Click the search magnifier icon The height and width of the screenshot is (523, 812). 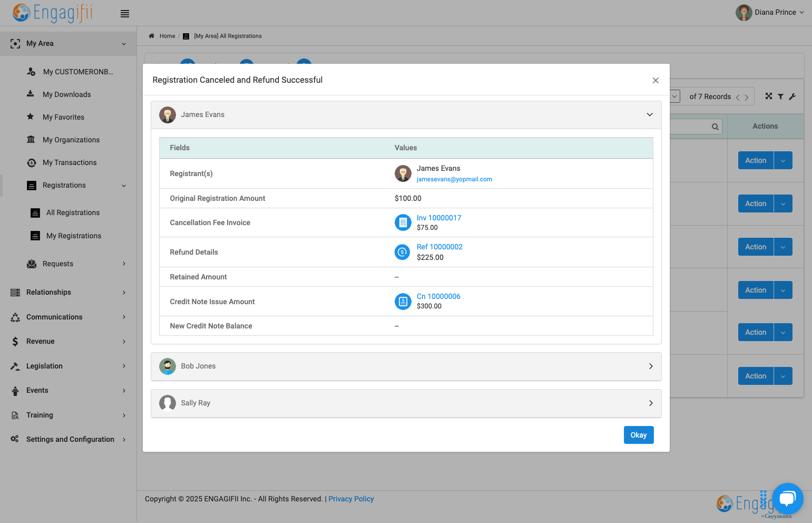[x=715, y=127]
